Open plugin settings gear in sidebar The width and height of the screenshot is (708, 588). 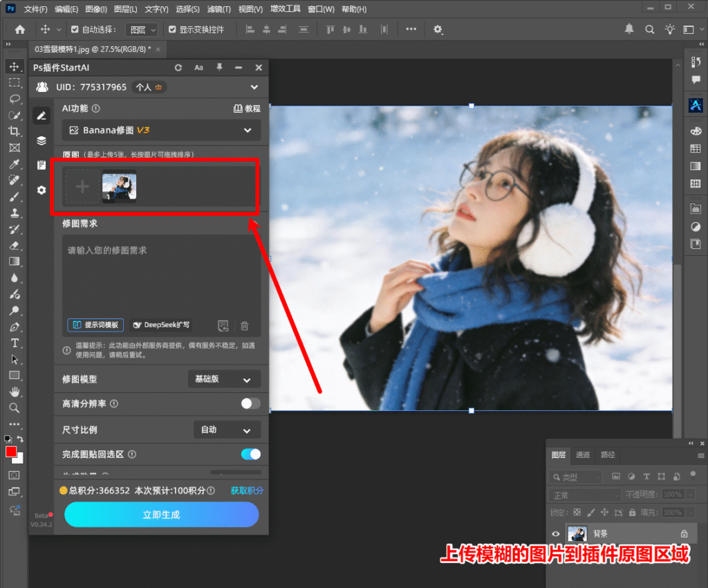click(41, 190)
